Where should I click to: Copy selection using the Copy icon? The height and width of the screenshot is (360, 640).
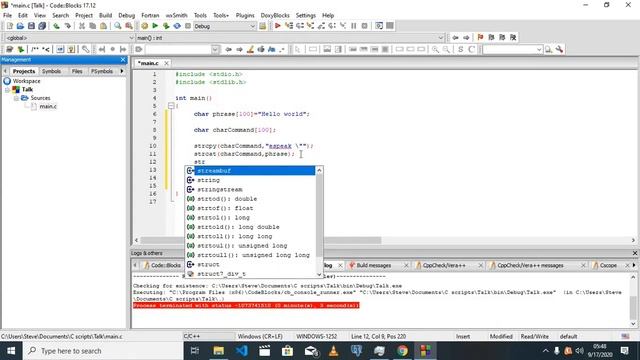coord(93,26)
